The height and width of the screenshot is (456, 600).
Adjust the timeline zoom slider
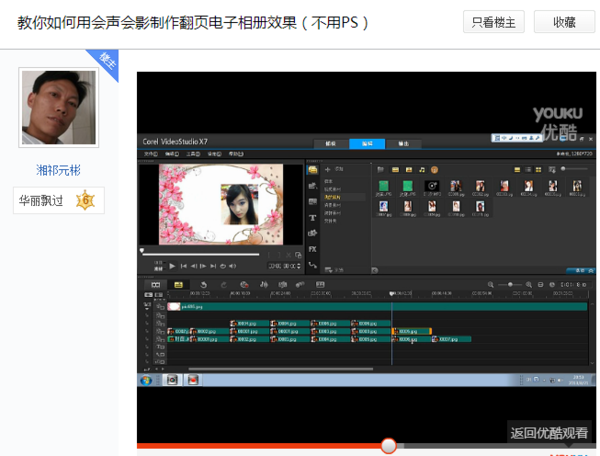tap(510, 285)
